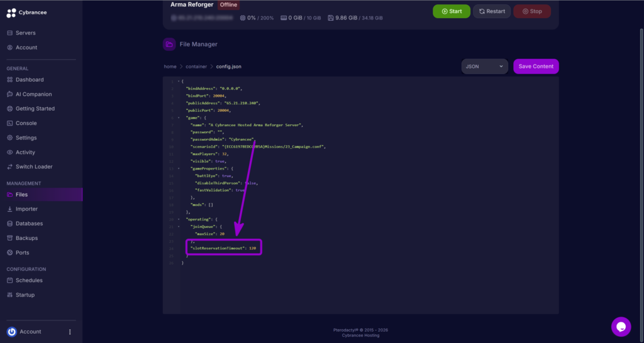644x343 pixels.
Task: Click the File Manager folder icon
Action: point(169,45)
